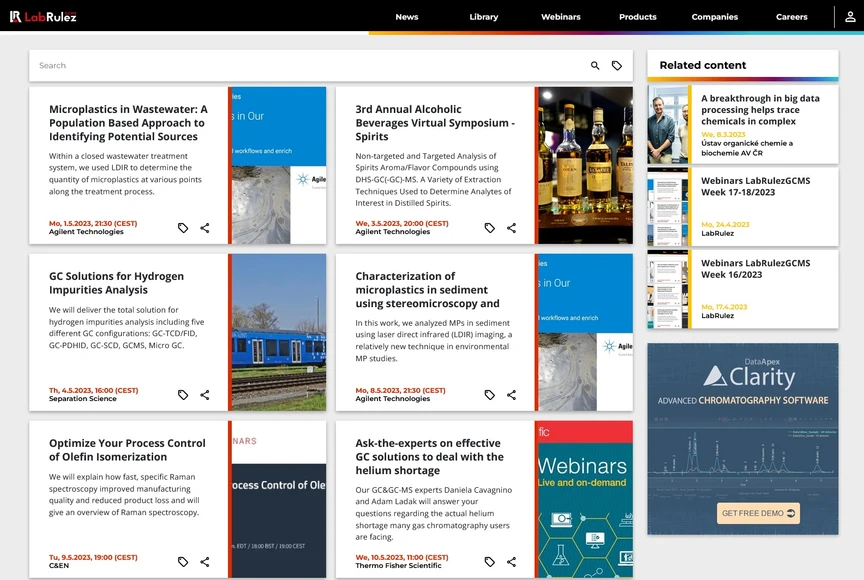Share the Alcoholic Beverages Virtual Symposium card
The image size is (864, 580).
[511, 228]
